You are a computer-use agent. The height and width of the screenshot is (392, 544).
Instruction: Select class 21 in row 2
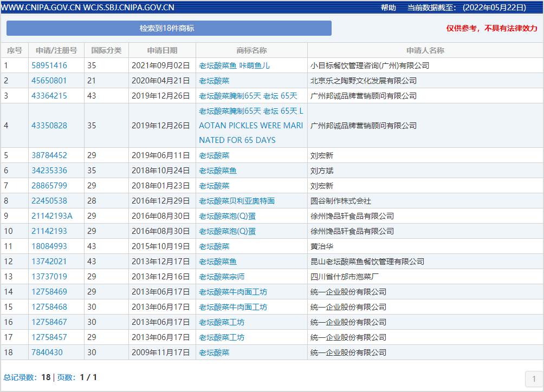pos(91,81)
